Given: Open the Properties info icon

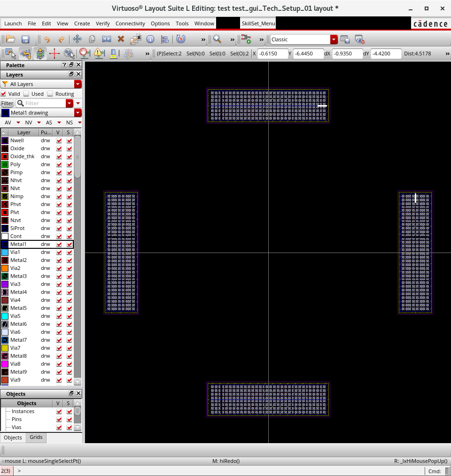Looking at the screenshot, I should [x=150, y=39].
